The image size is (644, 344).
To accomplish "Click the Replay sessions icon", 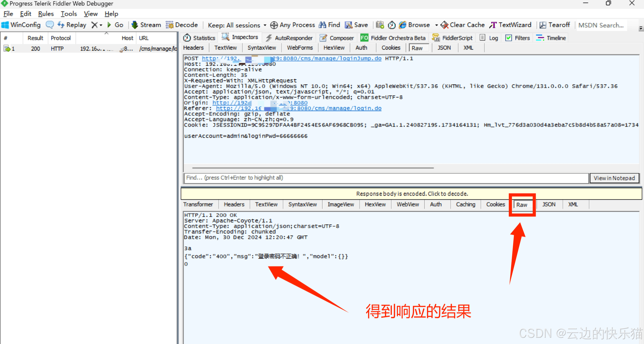I will 61,25.
